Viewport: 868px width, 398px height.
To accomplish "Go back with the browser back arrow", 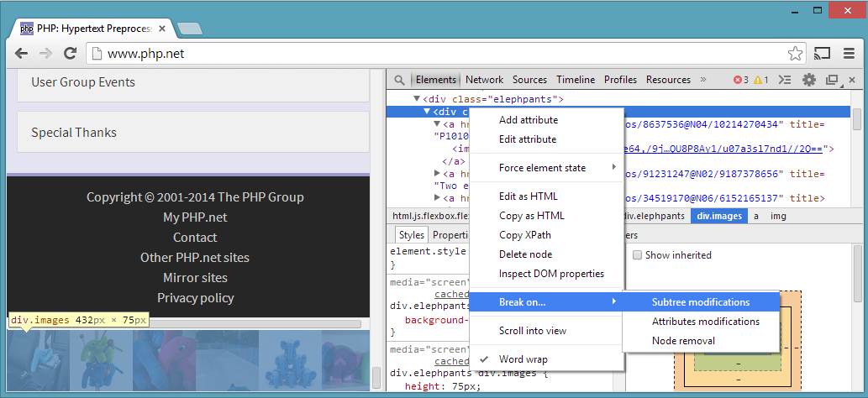I will point(21,54).
